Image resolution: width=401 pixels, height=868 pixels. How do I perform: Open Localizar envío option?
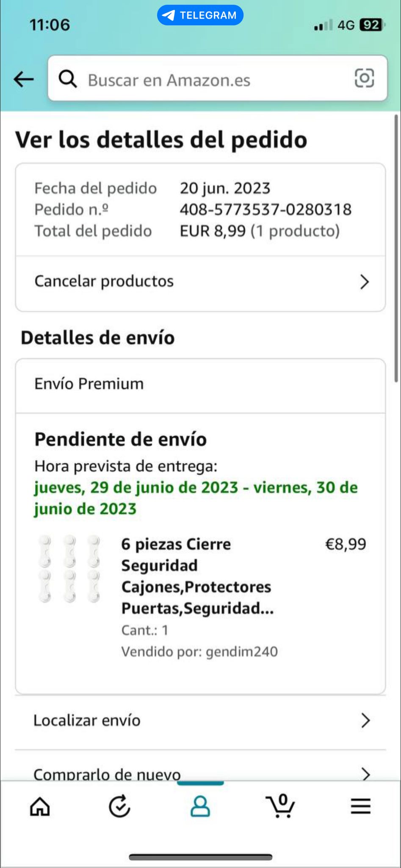click(87, 720)
